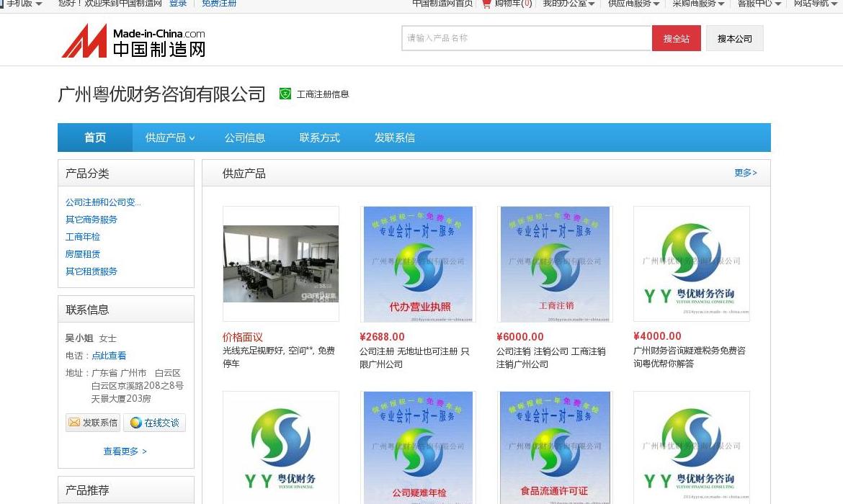Click the 价格面议 price text
Viewport: 843px width, 504px height.
(x=243, y=337)
